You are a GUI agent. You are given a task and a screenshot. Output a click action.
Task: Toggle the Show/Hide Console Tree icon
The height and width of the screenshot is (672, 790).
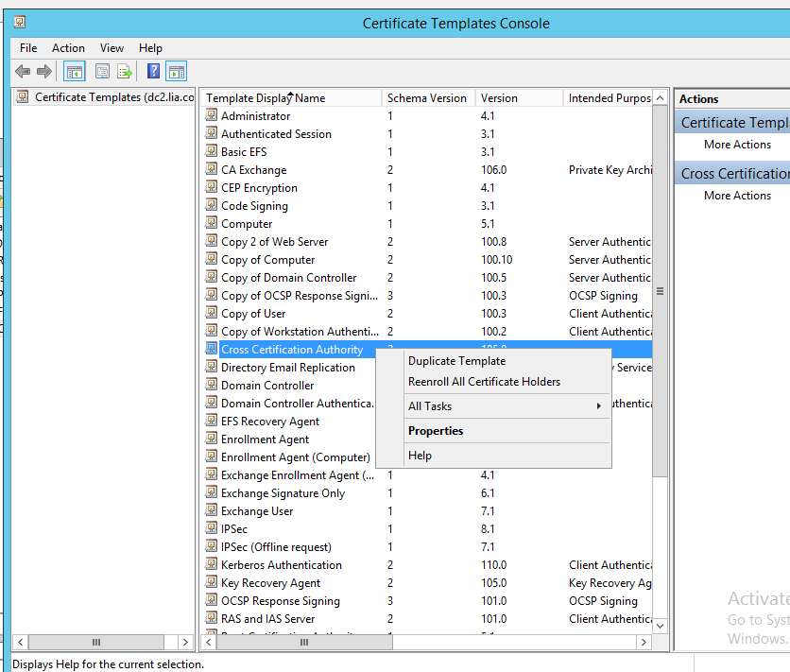click(75, 72)
